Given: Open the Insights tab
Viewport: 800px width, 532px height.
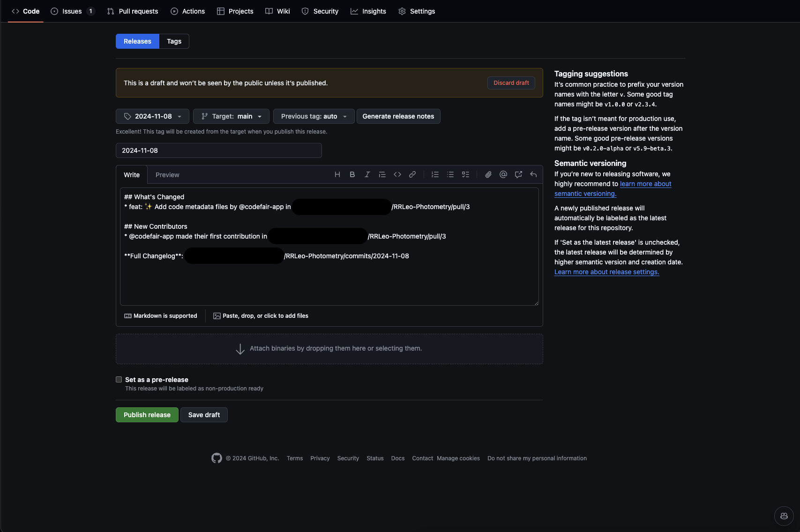Looking at the screenshot, I should tap(368, 11).
